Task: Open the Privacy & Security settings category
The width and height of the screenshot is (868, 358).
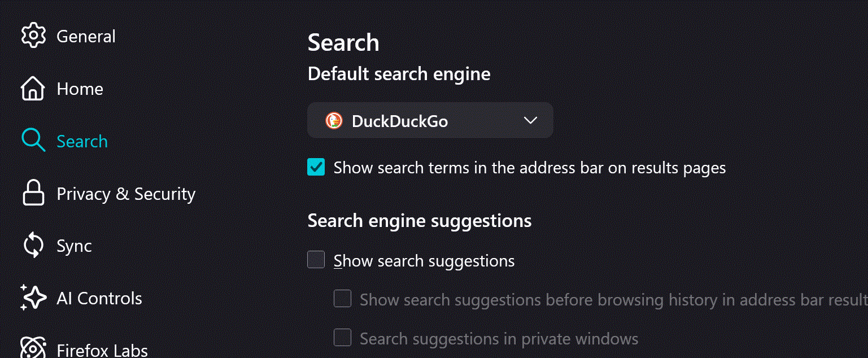Action: coord(126,194)
